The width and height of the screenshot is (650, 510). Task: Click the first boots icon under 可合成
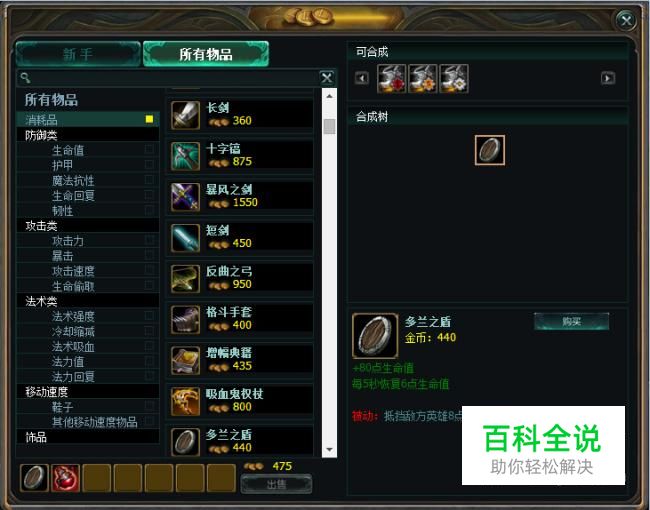click(x=391, y=78)
